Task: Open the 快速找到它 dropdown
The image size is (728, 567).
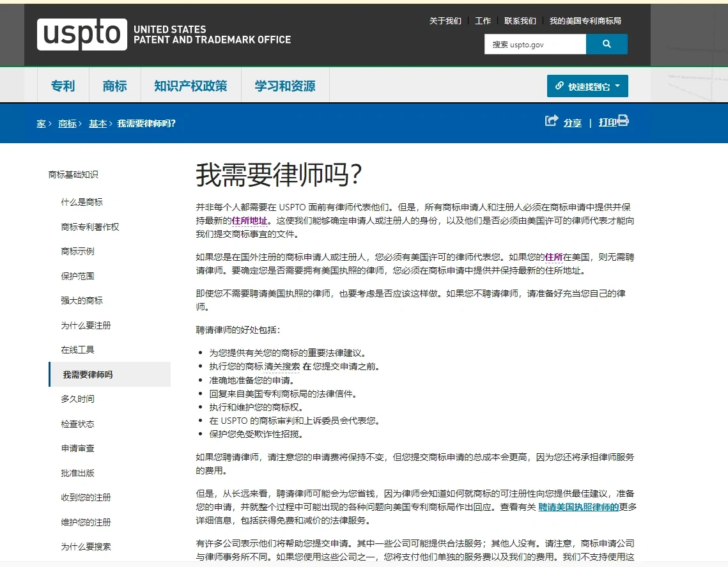Action: click(587, 86)
